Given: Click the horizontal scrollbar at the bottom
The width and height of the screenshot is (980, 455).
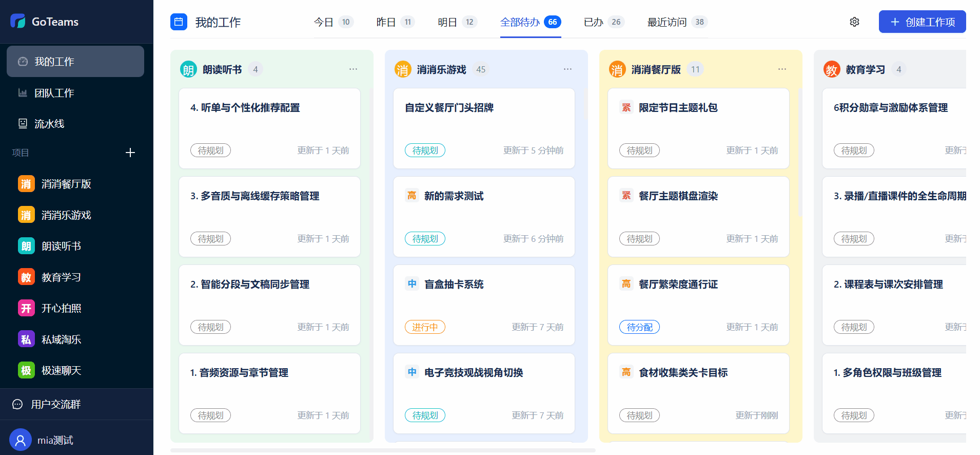Looking at the screenshot, I should click(x=383, y=450).
